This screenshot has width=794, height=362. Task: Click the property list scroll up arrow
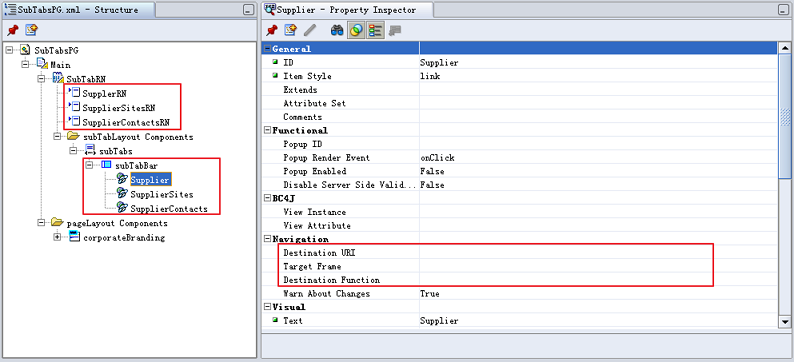[x=784, y=49]
